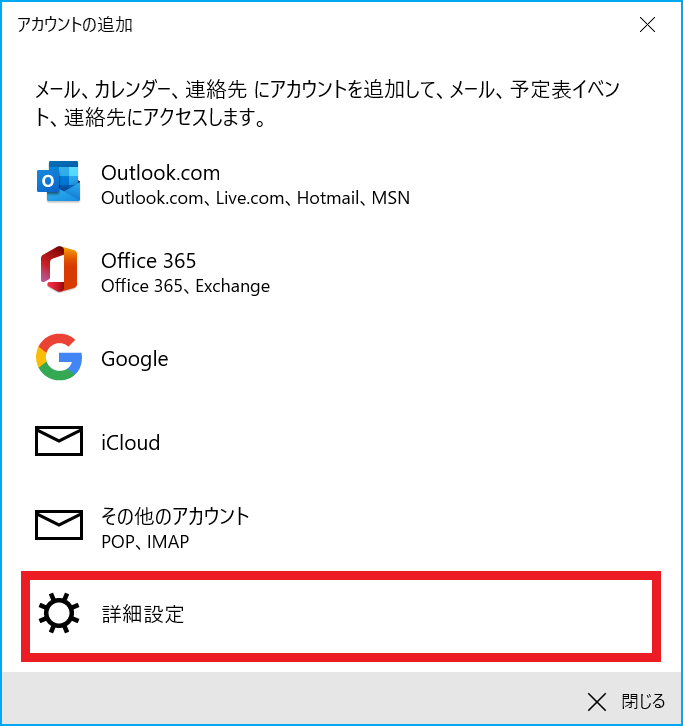The image size is (683, 726).
Task: Click Outlook.com、Live.com、Hotmail、MSN subtitle
Action: [256, 198]
